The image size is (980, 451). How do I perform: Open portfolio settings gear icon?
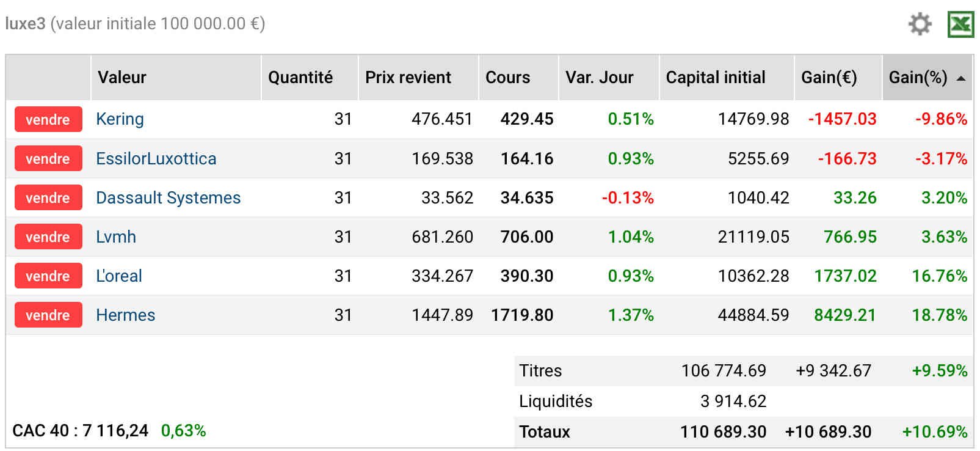click(x=920, y=24)
